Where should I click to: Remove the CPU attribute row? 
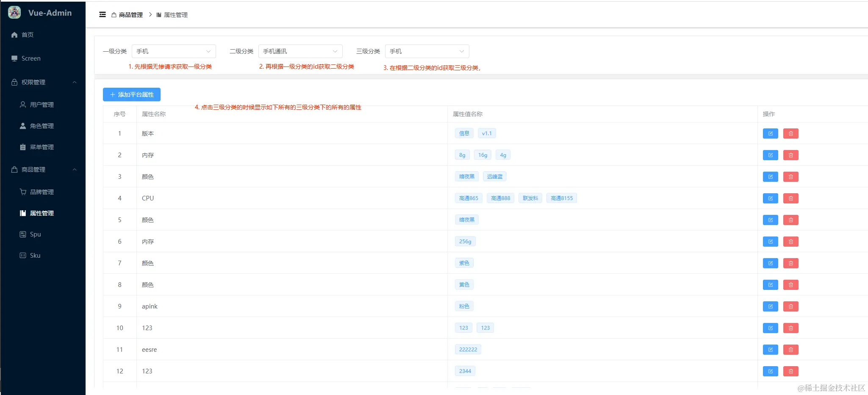click(790, 198)
